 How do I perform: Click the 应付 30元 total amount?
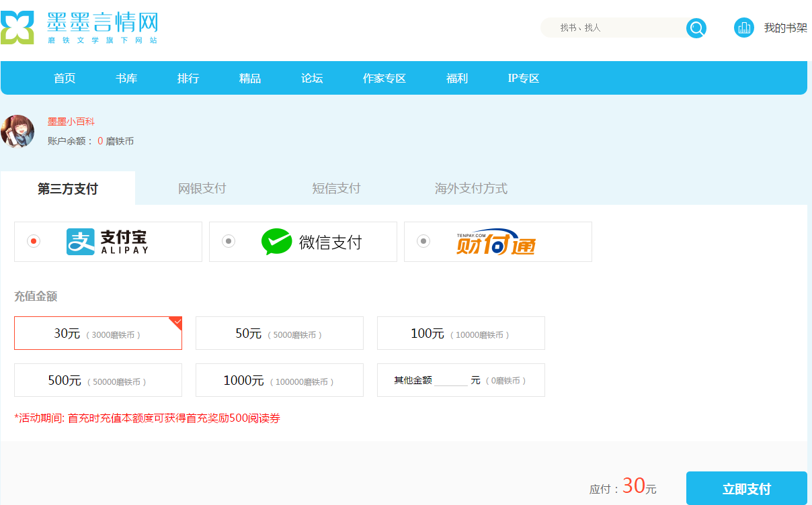(x=623, y=487)
